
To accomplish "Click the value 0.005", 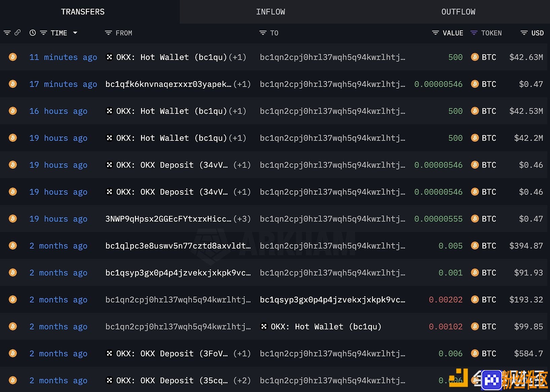I will [x=450, y=246].
